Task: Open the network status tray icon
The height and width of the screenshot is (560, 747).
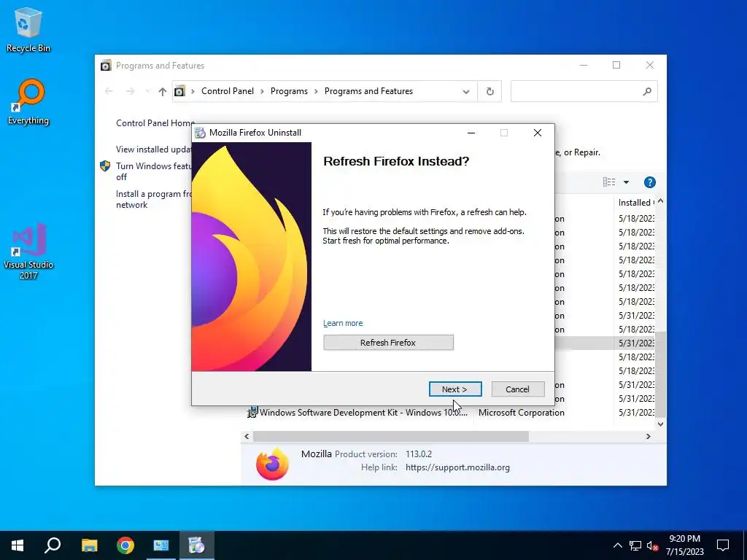Action: coord(635,545)
